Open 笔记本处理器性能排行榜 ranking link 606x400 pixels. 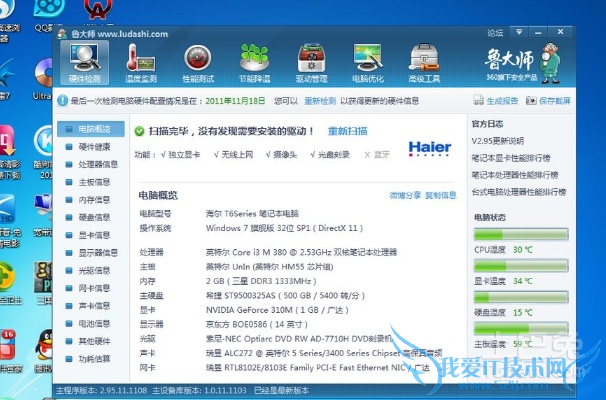(515, 175)
